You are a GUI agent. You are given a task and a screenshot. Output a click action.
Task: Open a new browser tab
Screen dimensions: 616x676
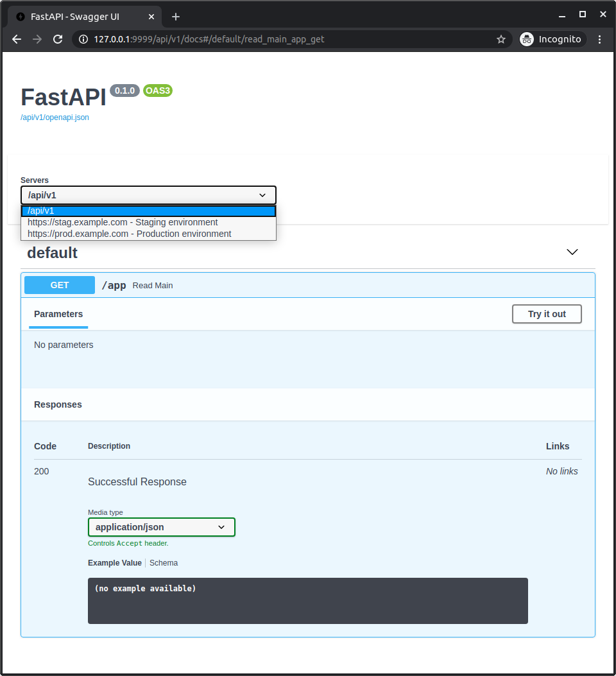pyautogui.click(x=176, y=16)
